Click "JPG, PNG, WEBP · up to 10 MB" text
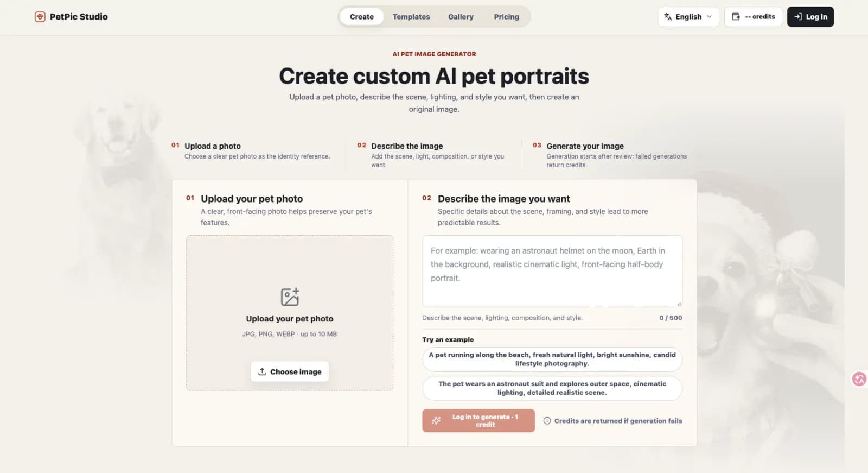The height and width of the screenshot is (473, 868). (x=290, y=335)
